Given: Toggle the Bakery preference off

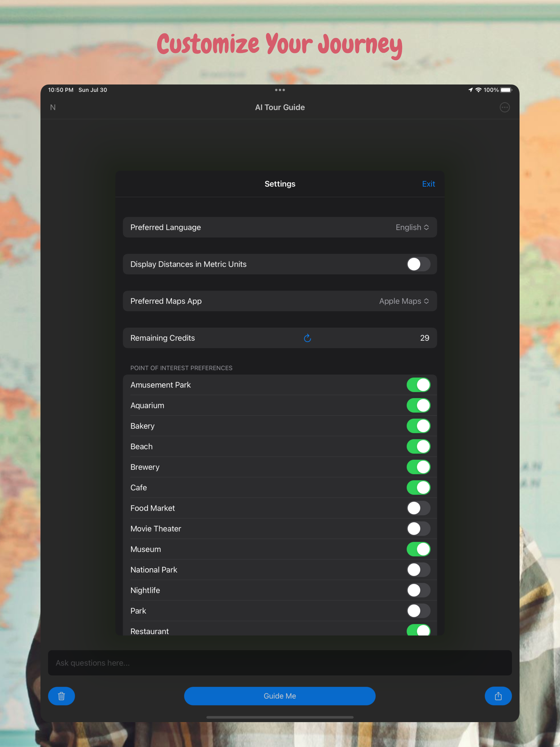Looking at the screenshot, I should 418,426.
